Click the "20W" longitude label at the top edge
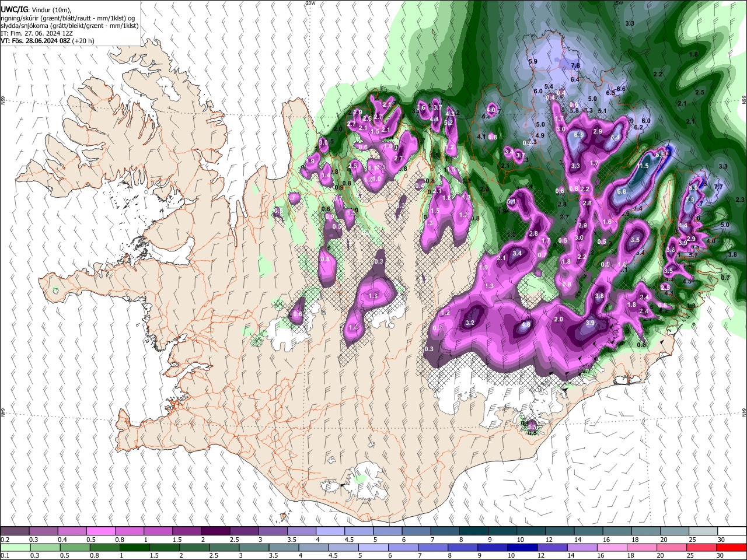Viewport: 747px width, 560px height. (x=310, y=3)
